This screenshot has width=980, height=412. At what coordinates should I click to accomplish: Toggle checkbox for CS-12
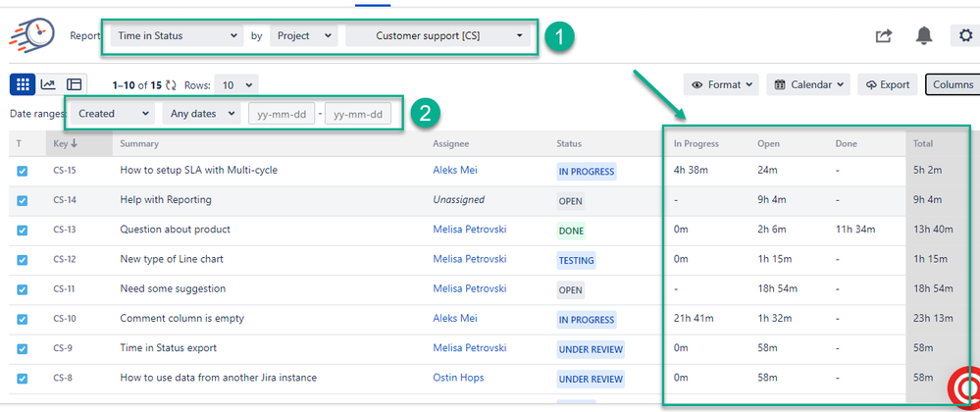(x=22, y=259)
